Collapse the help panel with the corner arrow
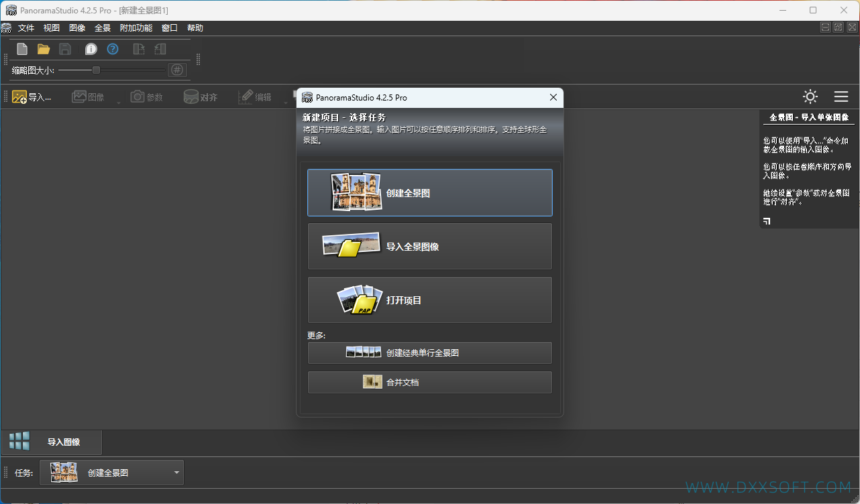The width and height of the screenshot is (860, 504). tap(767, 220)
